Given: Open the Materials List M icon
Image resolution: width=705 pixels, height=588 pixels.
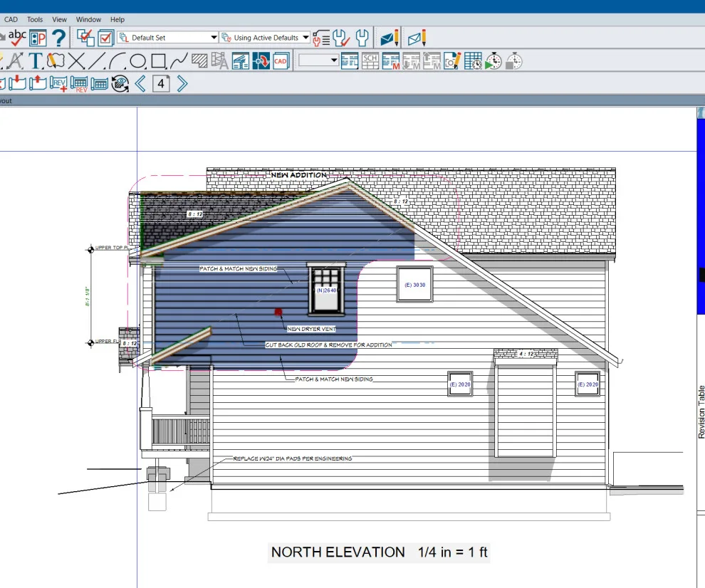Looking at the screenshot, I should click(391, 61).
